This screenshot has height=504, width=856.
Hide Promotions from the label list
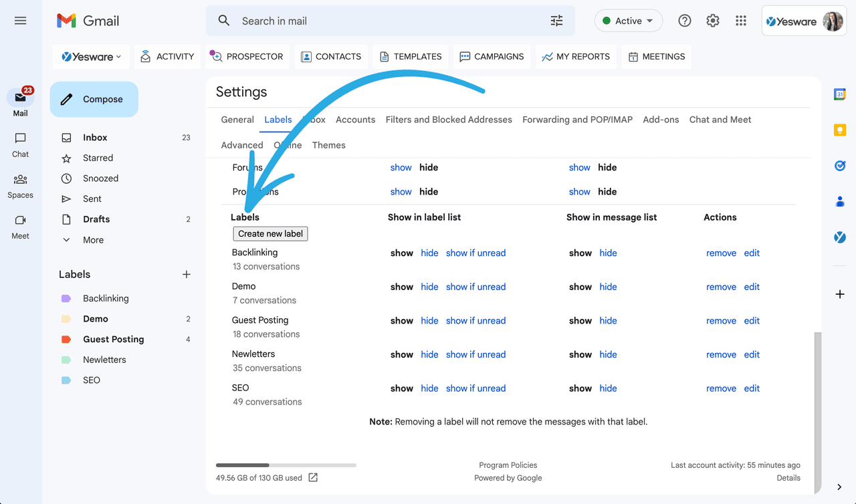tap(428, 191)
